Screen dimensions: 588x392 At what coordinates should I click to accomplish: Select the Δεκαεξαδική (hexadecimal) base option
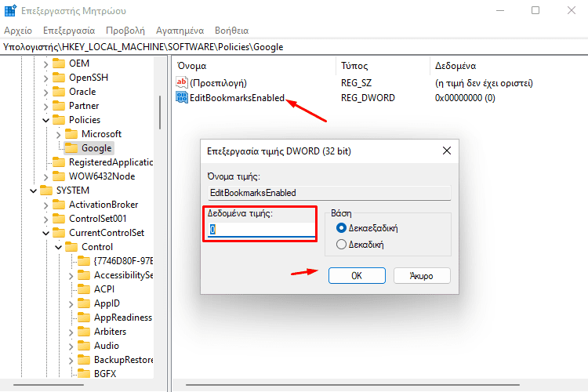[x=341, y=228]
